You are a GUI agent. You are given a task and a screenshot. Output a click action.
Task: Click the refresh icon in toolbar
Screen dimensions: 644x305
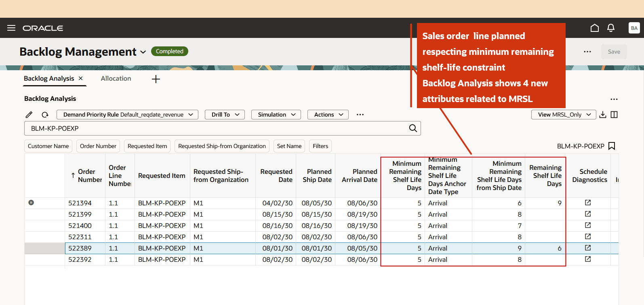(x=45, y=115)
